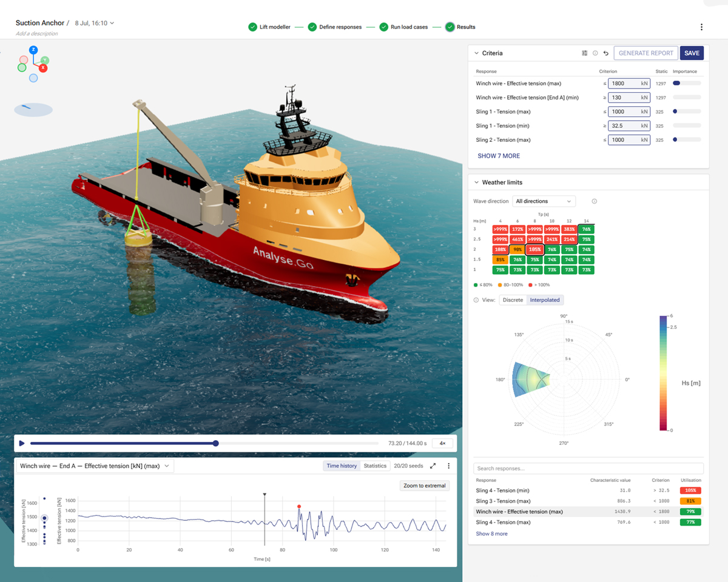Select Sling 4 - Tension (min) response row
The image size is (728, 582).
click(x=588, y=490)
